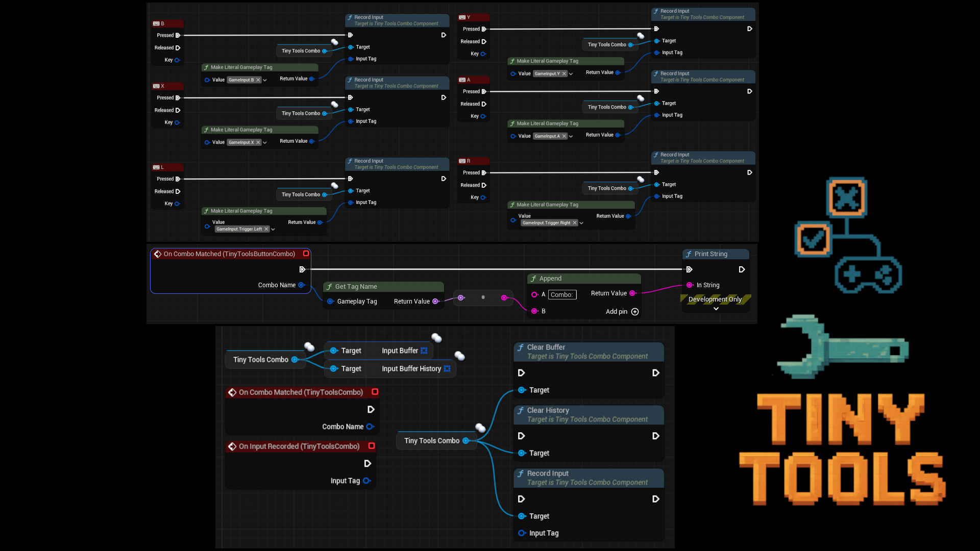
Task: Select the B keyboard event node header
Action: click(167, 23)
